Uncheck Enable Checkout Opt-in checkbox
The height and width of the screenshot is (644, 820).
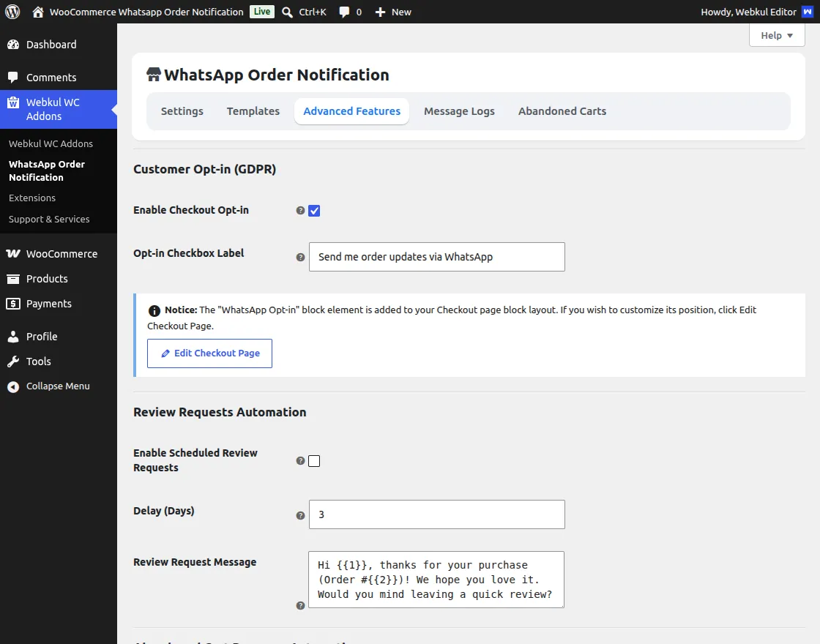[314, 211]
